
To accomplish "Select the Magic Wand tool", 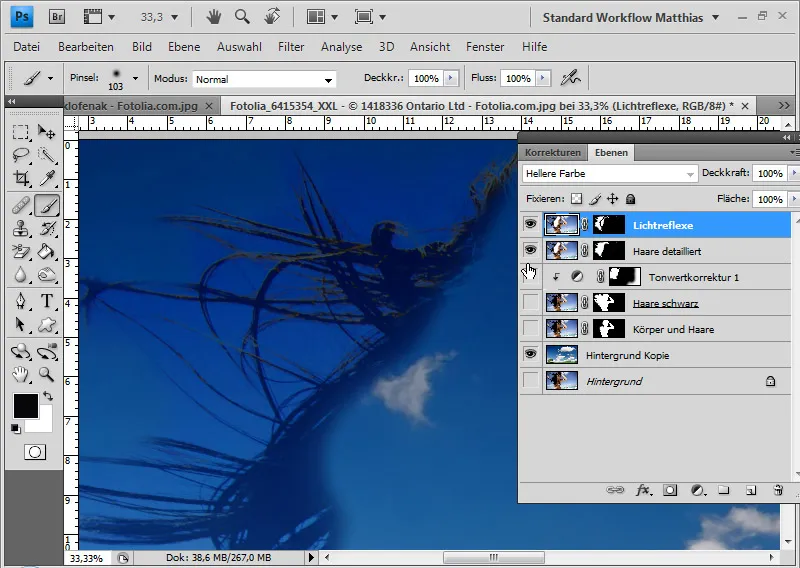I will 47,155.
